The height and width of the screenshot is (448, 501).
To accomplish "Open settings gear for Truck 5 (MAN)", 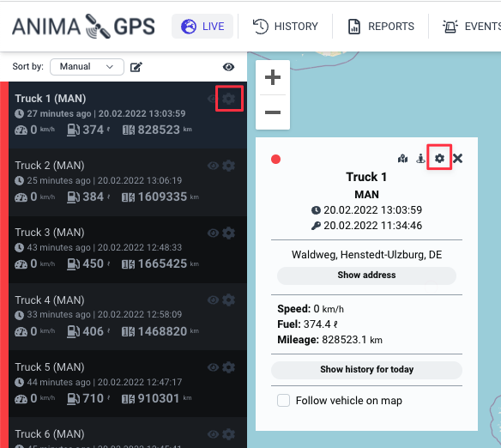I will (229, 367).
